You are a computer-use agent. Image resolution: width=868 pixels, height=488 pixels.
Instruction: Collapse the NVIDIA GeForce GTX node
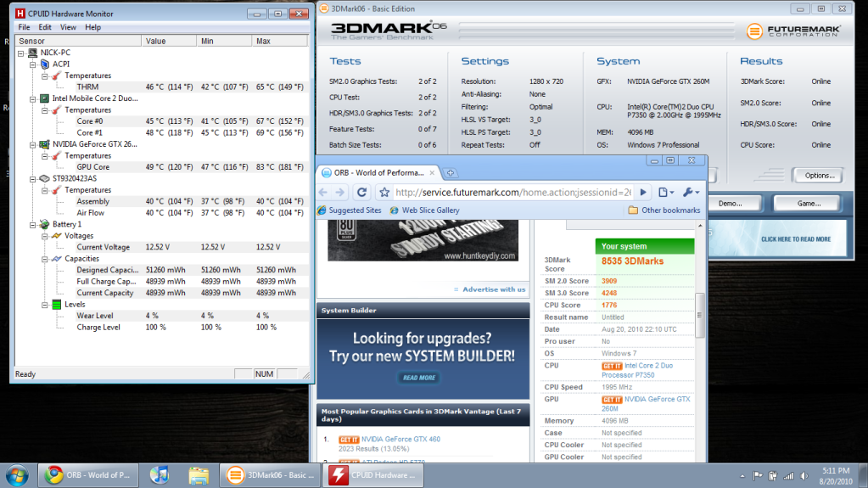[x=32, y=144]
